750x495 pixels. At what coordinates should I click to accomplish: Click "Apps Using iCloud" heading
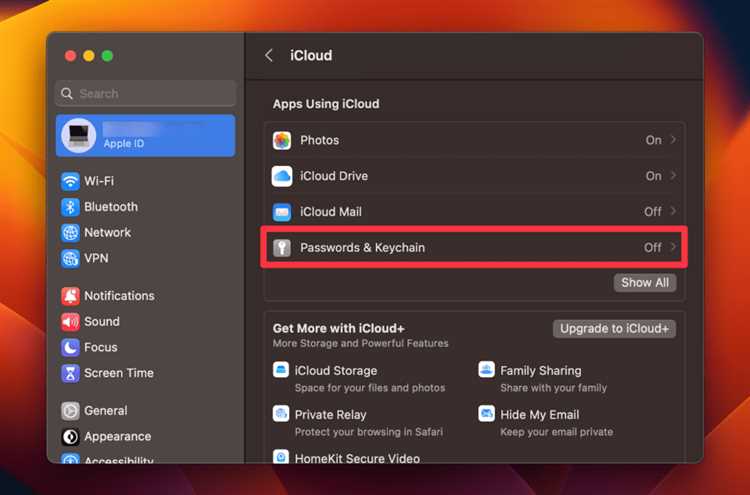326,104
